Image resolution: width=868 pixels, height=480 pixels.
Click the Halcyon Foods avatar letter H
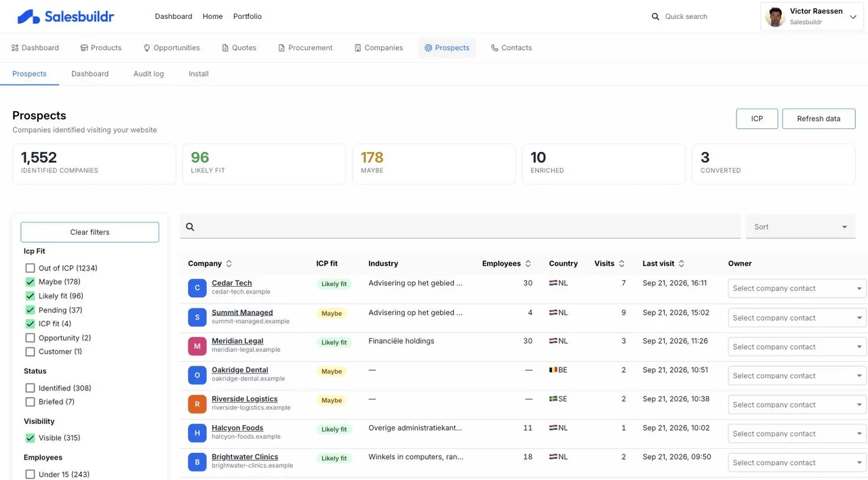click(x=197, y=433)
